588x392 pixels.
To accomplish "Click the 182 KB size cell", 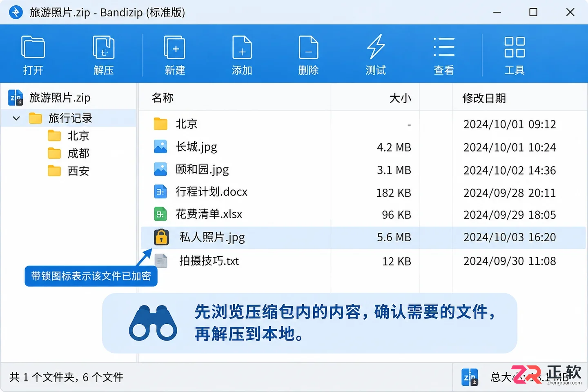I will tap(394, 193).
